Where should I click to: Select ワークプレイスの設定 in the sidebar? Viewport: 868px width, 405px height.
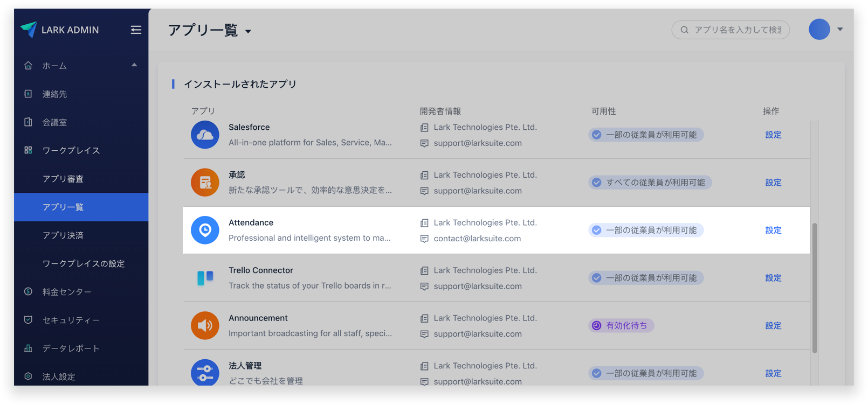click(x=84, y=263)
